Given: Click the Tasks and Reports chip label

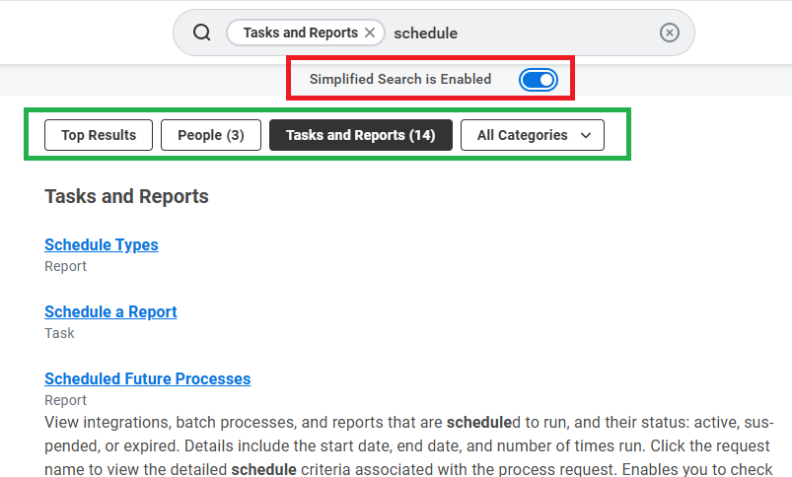Looking at the screenshot, I should (300, 33).
